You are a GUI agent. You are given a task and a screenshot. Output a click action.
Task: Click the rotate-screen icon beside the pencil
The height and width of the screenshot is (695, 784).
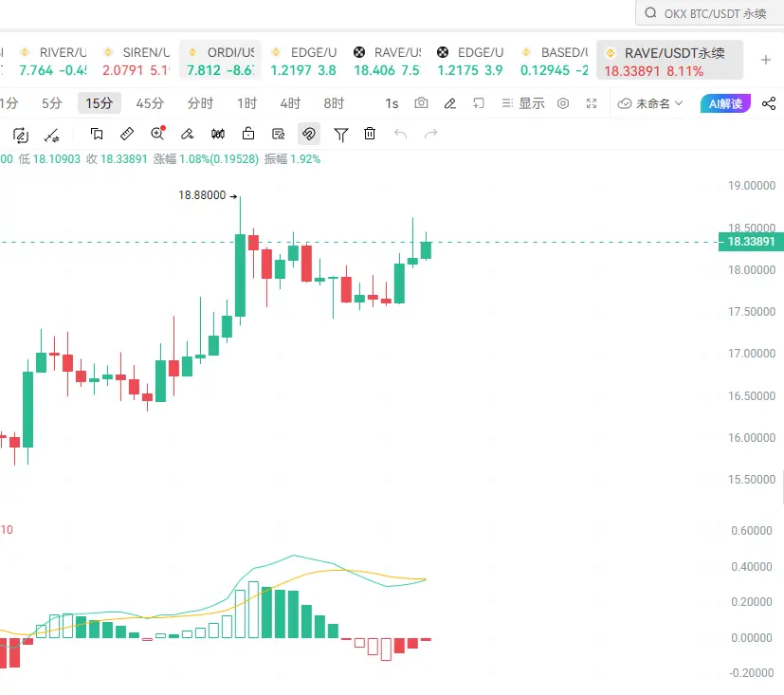479,103
